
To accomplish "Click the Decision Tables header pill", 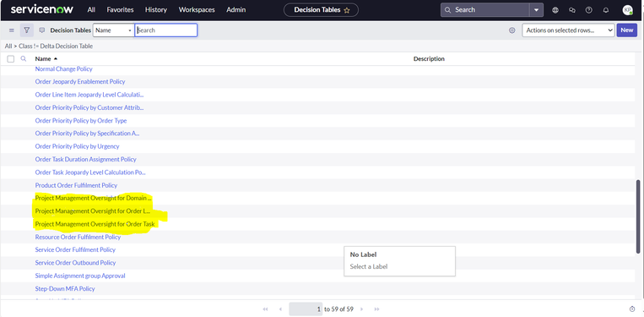I will [322, 10].
